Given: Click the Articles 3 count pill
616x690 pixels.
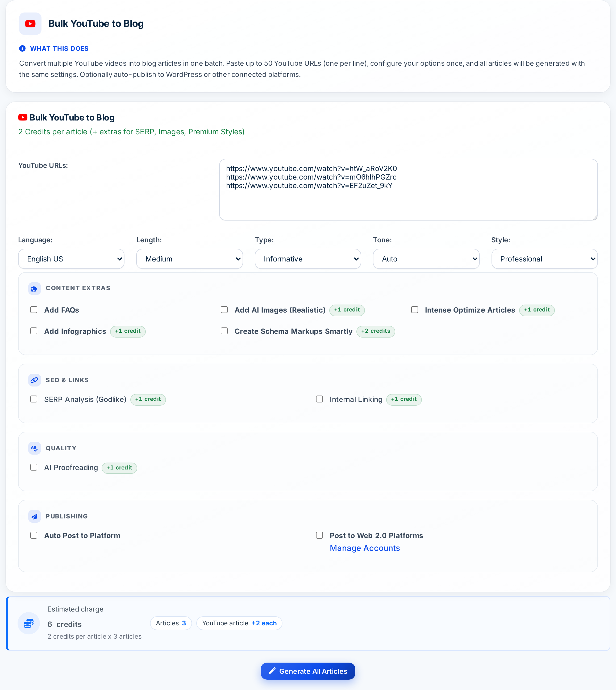Looking at the screenshot, I should click(x=171, y=623).
